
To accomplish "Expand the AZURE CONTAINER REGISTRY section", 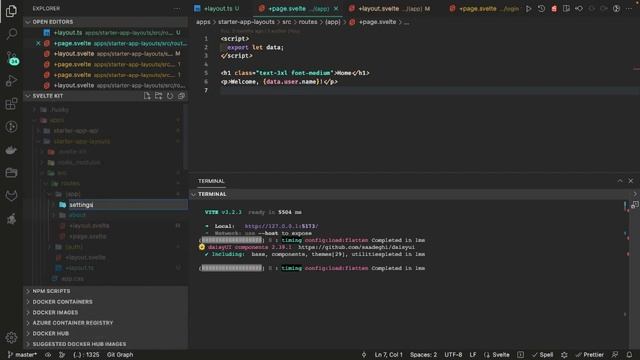I will 105,323.
